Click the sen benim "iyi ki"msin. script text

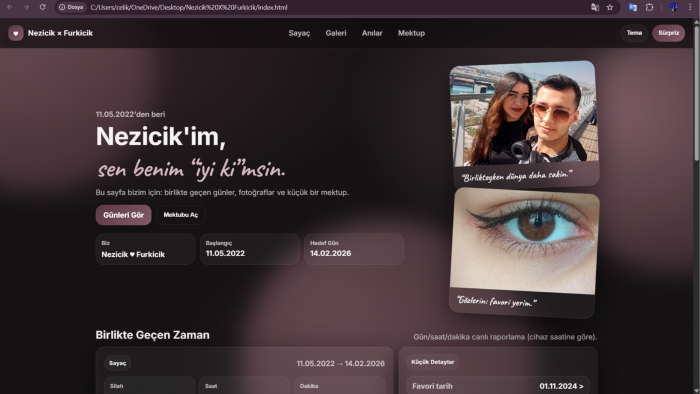coord(192,170)
